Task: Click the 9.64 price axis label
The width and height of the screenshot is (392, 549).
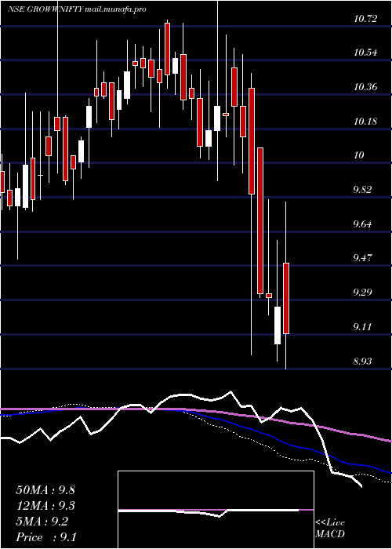Action: click(x=364, y=224)
